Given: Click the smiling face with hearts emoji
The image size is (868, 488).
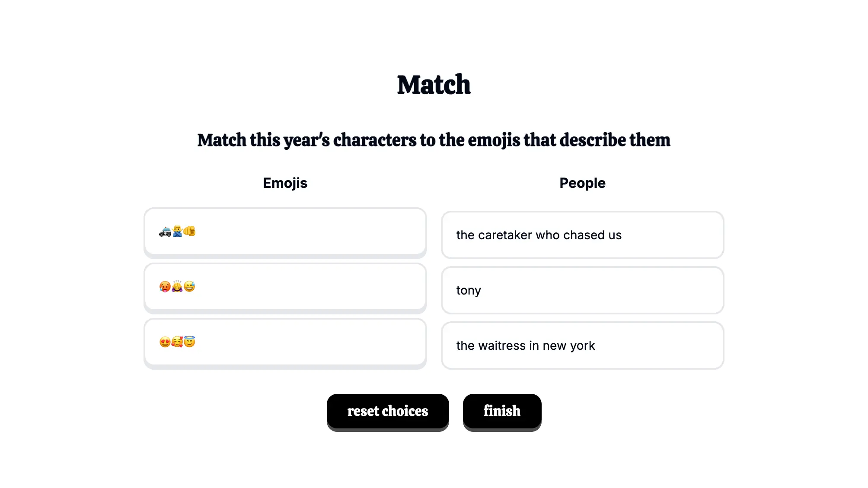Looking at the screenshot, I should pos(177,342).
